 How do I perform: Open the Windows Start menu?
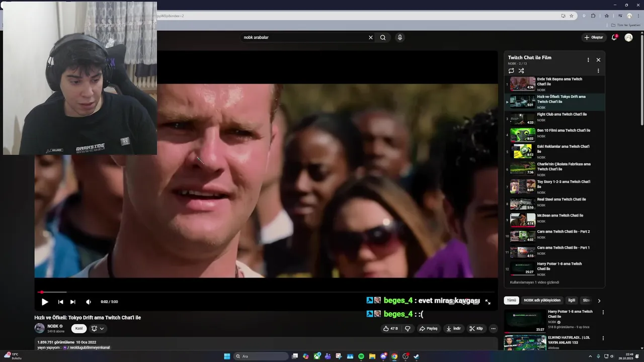tap(227, 356)
